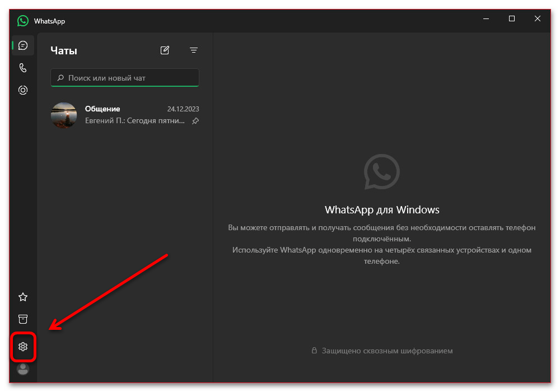Viewport: 560px width, 392px height.
Task: Click the WhatsApp logo in title bar
Action: tap(23, 21)
